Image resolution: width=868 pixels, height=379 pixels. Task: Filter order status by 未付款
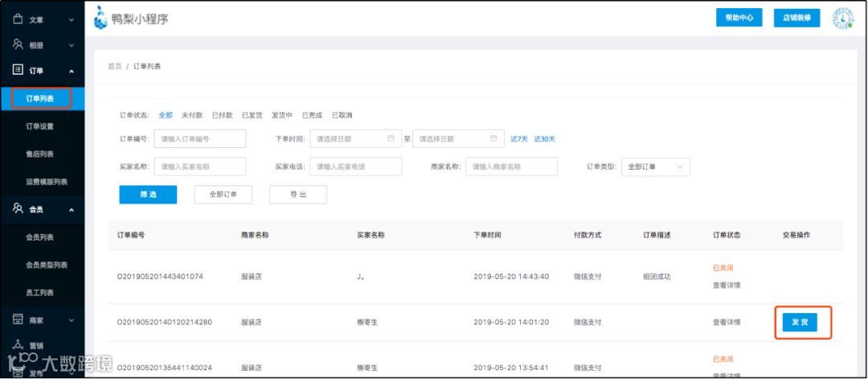point(192,115)
